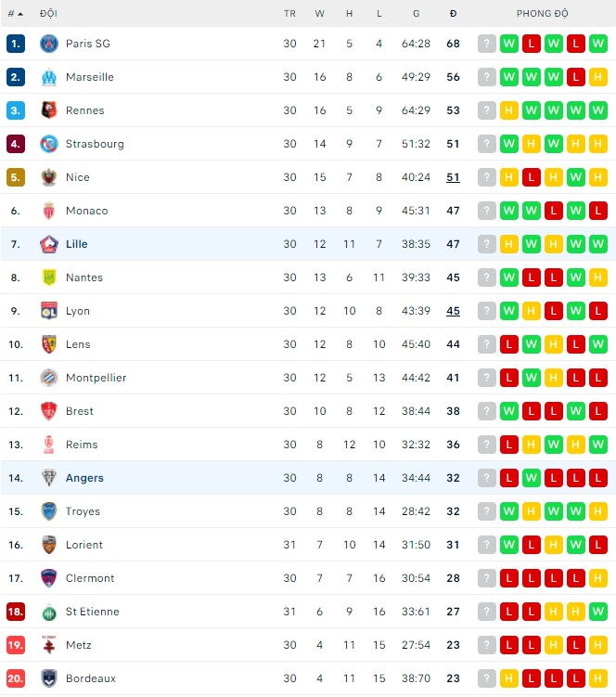Select the Strasbourg team crest
The image size is (616, 697).
[x=49, y=144]
